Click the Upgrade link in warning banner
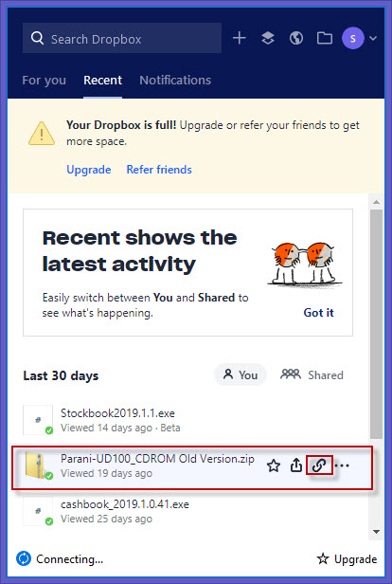Viewport: 392px width, 584px height. (x=88, y=170)
